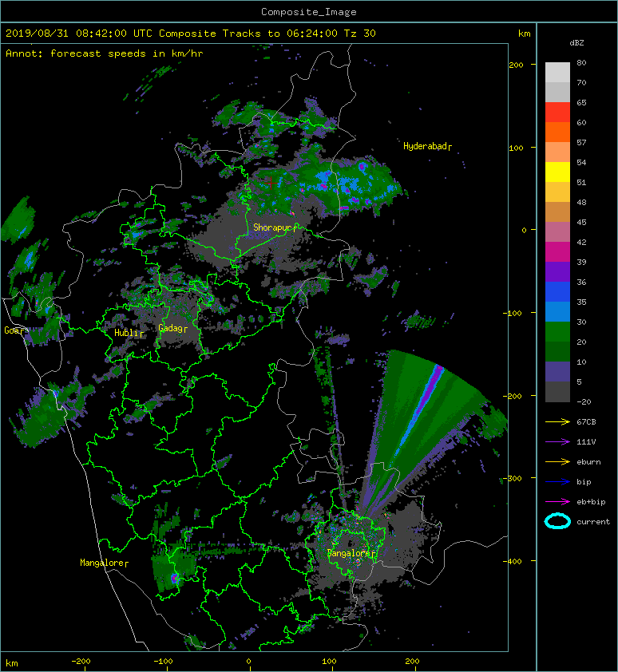This screenshot has width=618, height=672.
Task: Click the Annot: forecast speeds annotation text
Action: point(105,53)
